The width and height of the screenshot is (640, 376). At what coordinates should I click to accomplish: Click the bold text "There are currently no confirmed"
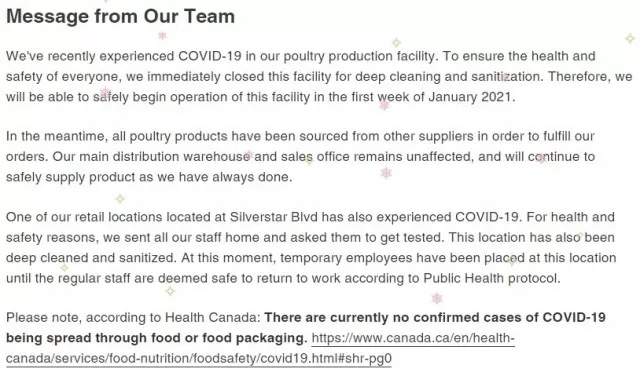coord(355,318)
